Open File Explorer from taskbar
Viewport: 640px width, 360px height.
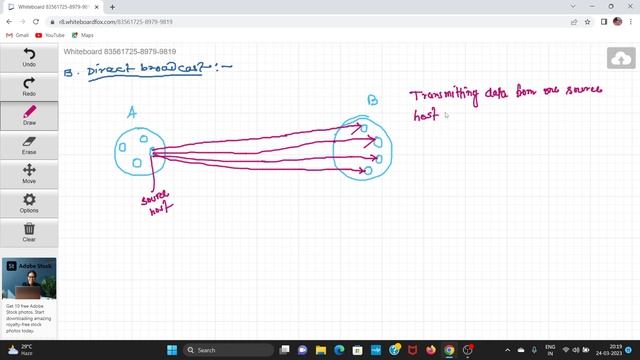321,350
